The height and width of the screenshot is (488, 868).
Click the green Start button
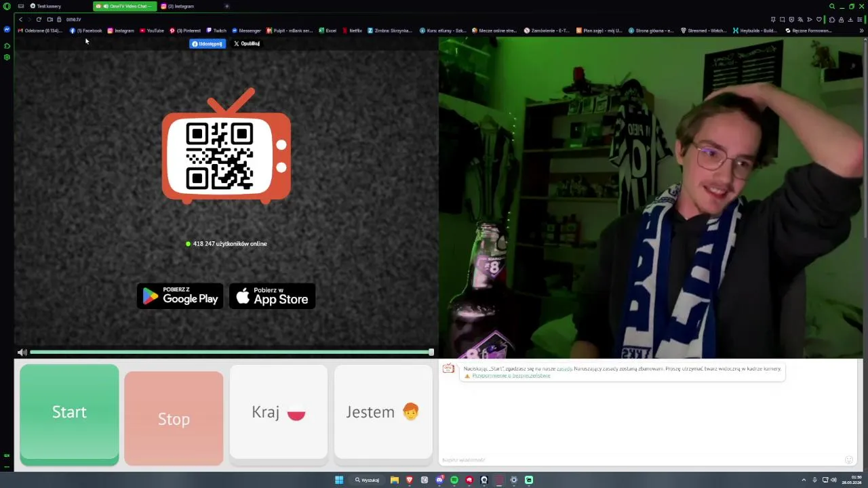click(x=69, y=414)
